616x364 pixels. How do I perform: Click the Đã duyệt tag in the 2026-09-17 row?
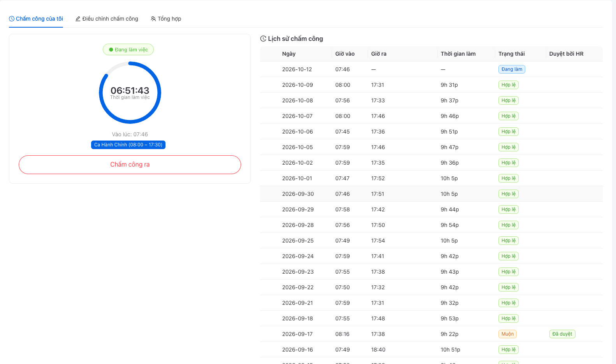pyautogui.click(x=562, y=334)
